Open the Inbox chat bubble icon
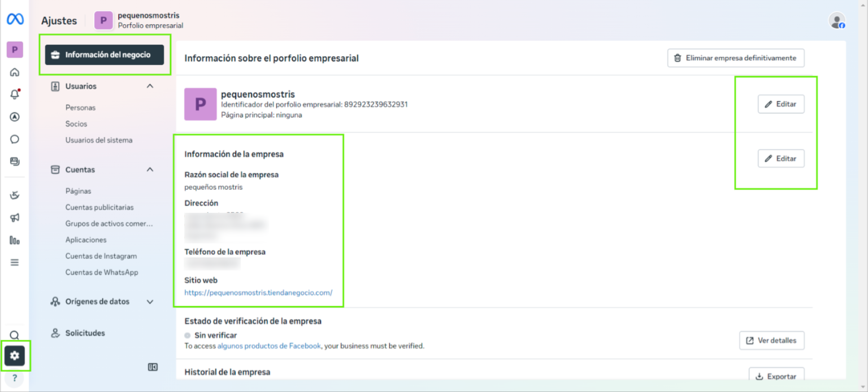 click(15, 139)
